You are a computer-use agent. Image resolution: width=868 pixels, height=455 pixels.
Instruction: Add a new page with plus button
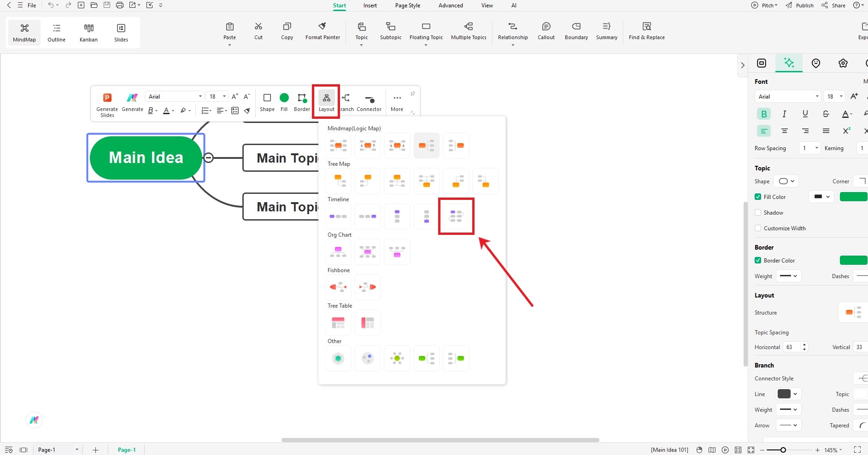pos(95,450)
